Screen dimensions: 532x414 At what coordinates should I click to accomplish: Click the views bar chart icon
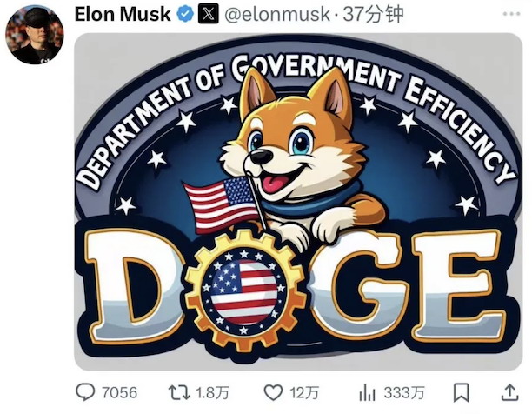[367, 393]
